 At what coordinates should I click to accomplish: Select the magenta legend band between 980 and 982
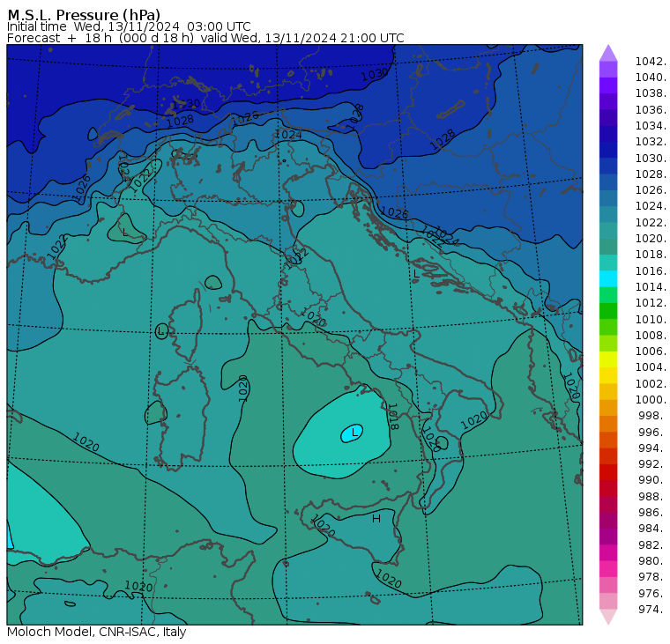coord(608,552)
